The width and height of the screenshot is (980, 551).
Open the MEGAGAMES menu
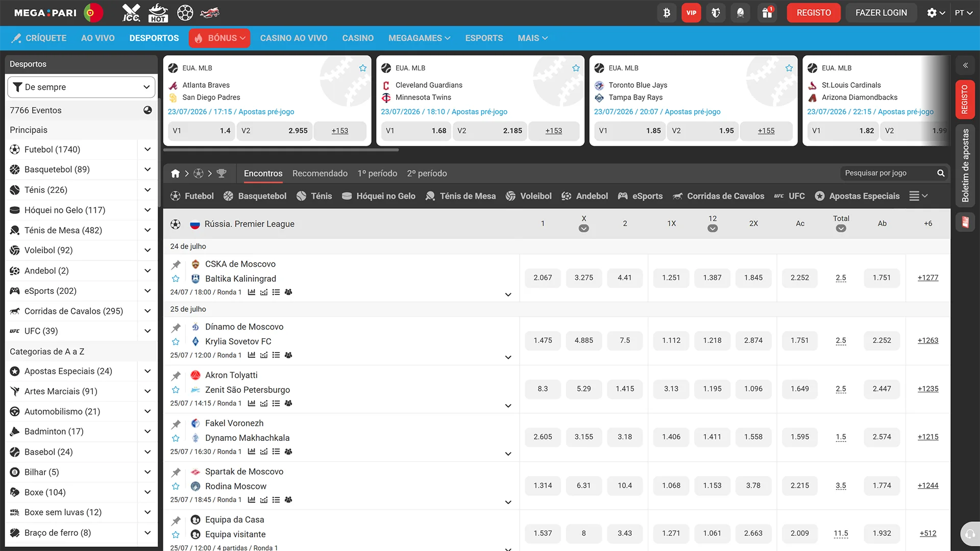point(419,38)
